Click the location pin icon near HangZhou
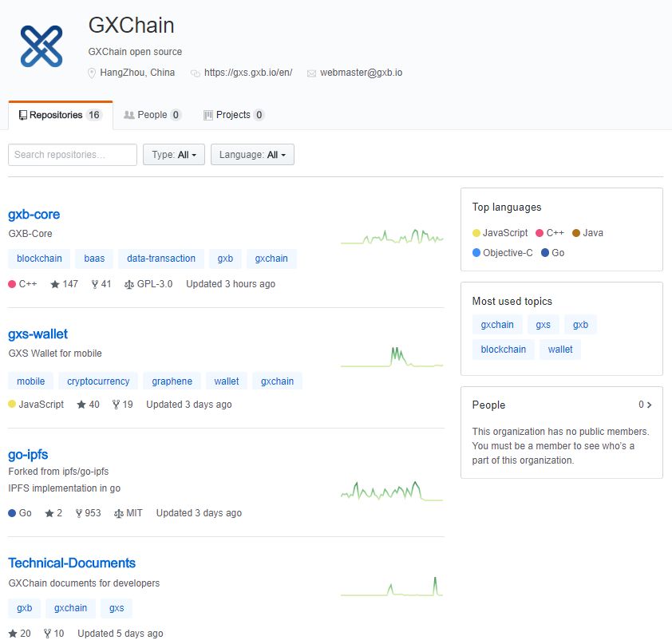 pyautogui.click(x=91, y=73)
